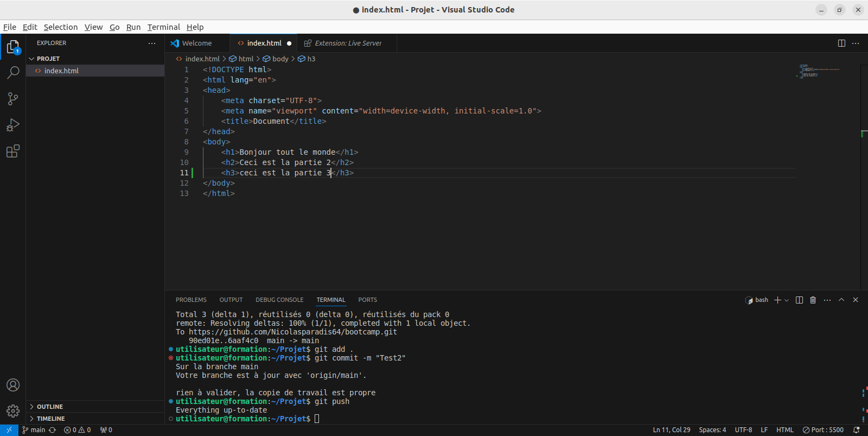This screenshot has width=868, height=436.
Task: Click LF end of line setting
Action: pos(764,430)
